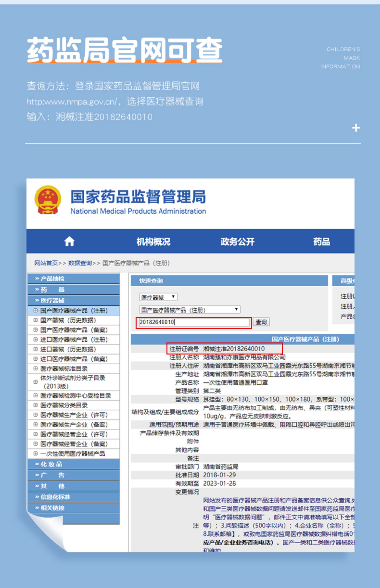380x588 pixels.
Task: Select 医疗器械生产企业（备案） in sidebar
Action: click(x=73, y=424)
